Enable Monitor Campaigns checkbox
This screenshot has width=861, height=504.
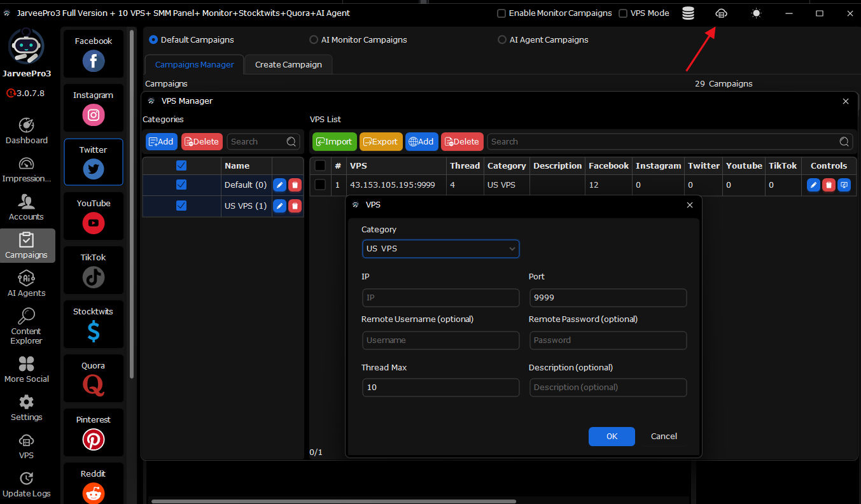(x=501, y=13)
